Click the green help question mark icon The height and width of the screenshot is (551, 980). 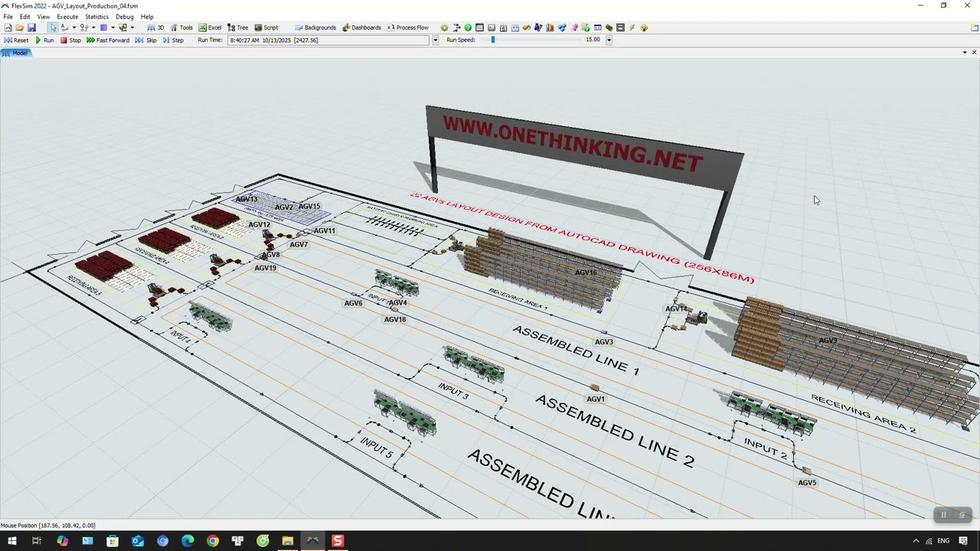(x=468, y=28)
